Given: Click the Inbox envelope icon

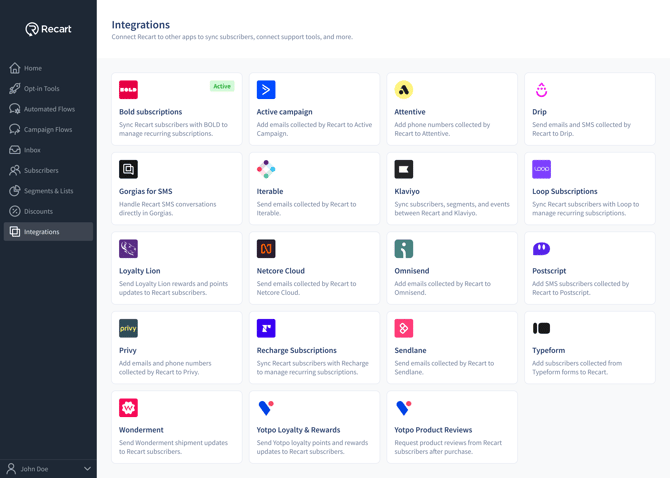Looking at the screenshot, I should tap(15, 150).
